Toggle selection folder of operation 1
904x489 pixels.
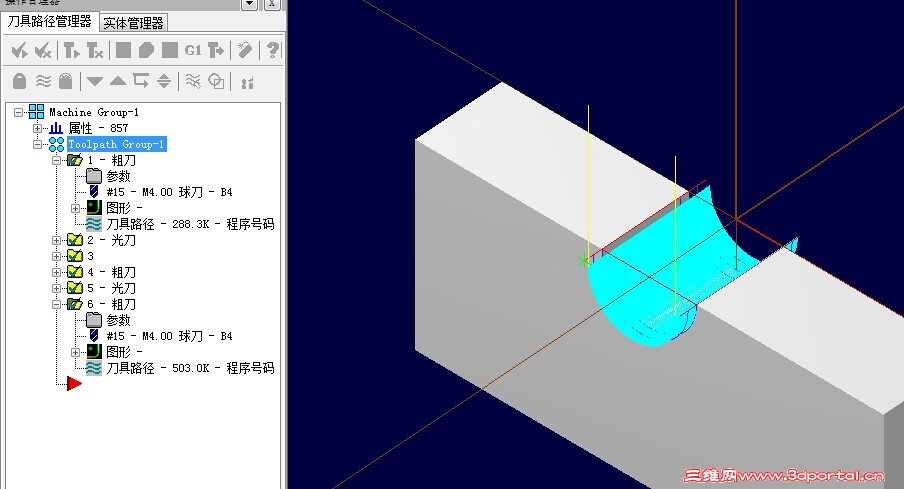click(75, 160)
